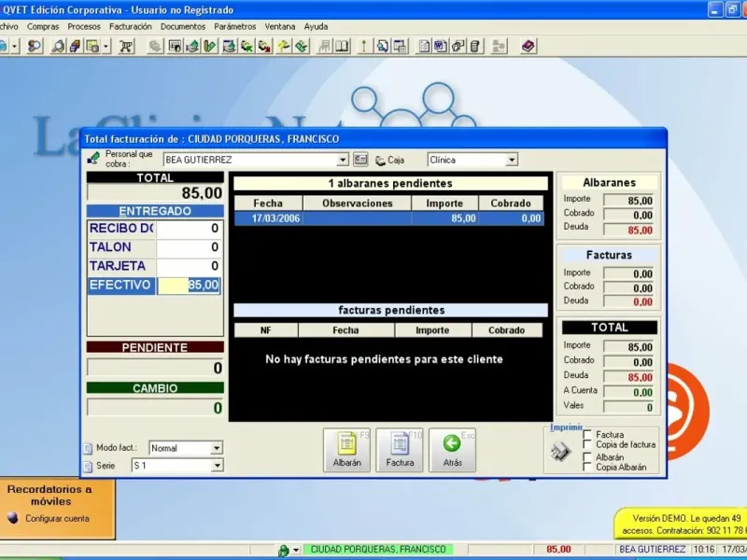Select the 17/03/2006 albarán row
Image resolution: width=747 pixels, height=560 pixels.
[x=388, y=218]
